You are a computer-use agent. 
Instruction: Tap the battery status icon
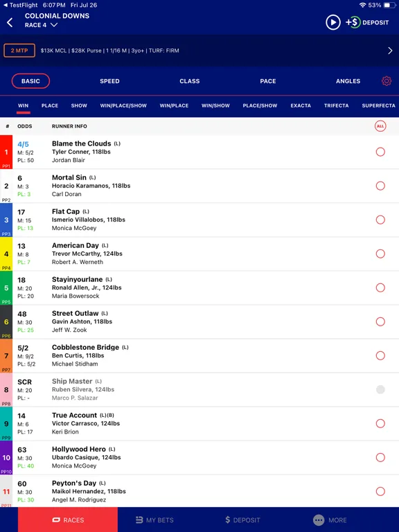(388, 5)
